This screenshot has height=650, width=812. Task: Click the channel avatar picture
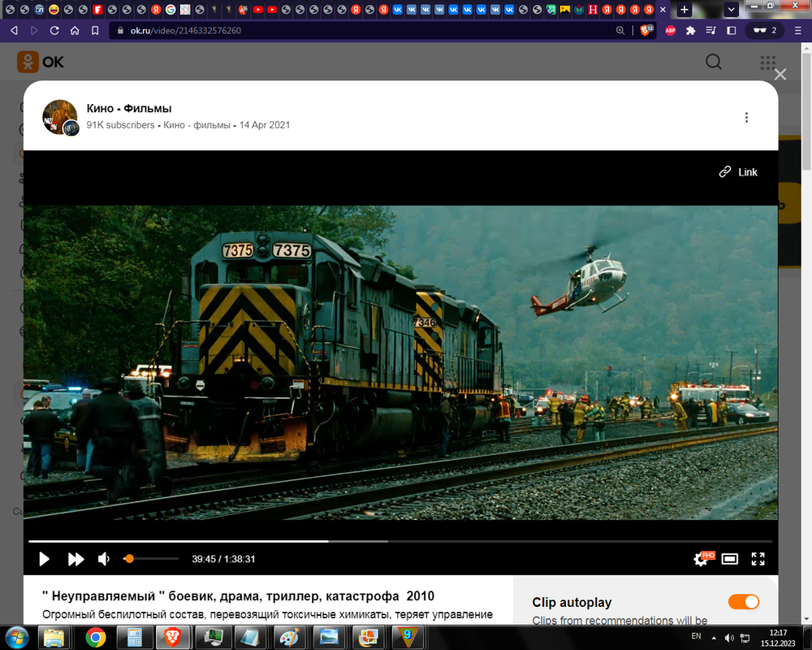point(60,118)
